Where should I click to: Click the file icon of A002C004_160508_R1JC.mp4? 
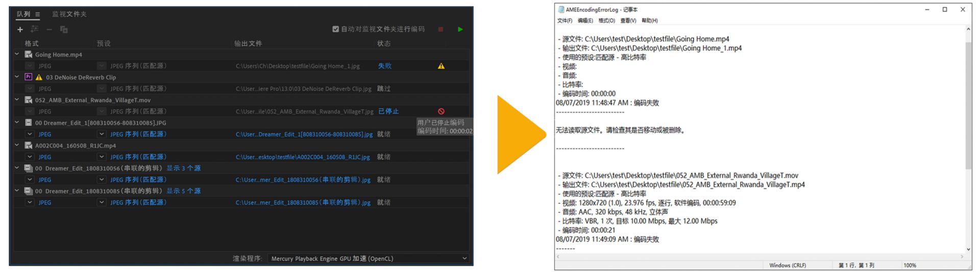click(29, 145)
